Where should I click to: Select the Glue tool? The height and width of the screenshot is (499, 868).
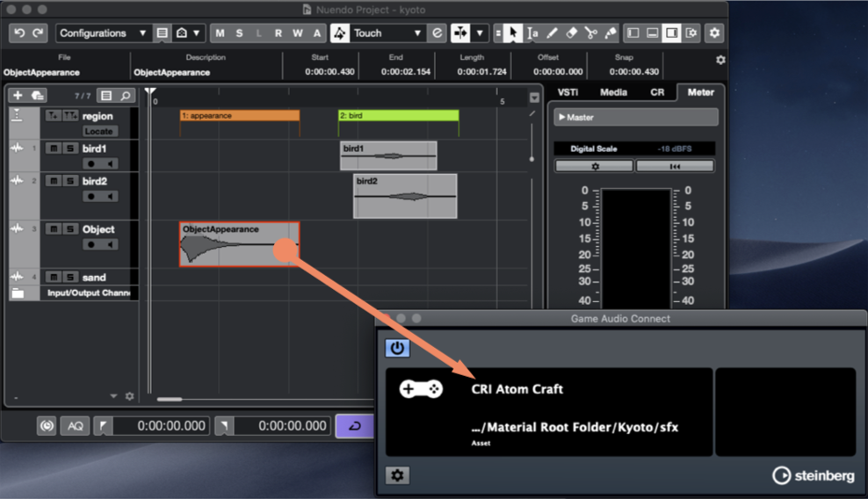(x=610, y=33)
